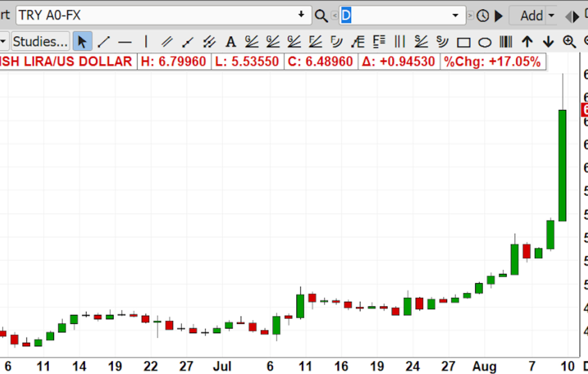Open the symbol dropdown arrow
Viewport: 588px width, 374px height.
point(301,15)
